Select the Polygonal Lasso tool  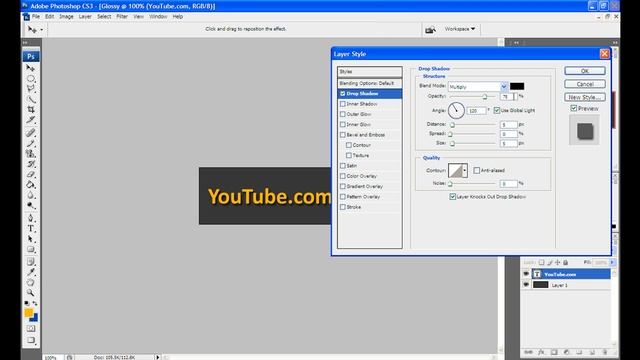coord(31,89)
